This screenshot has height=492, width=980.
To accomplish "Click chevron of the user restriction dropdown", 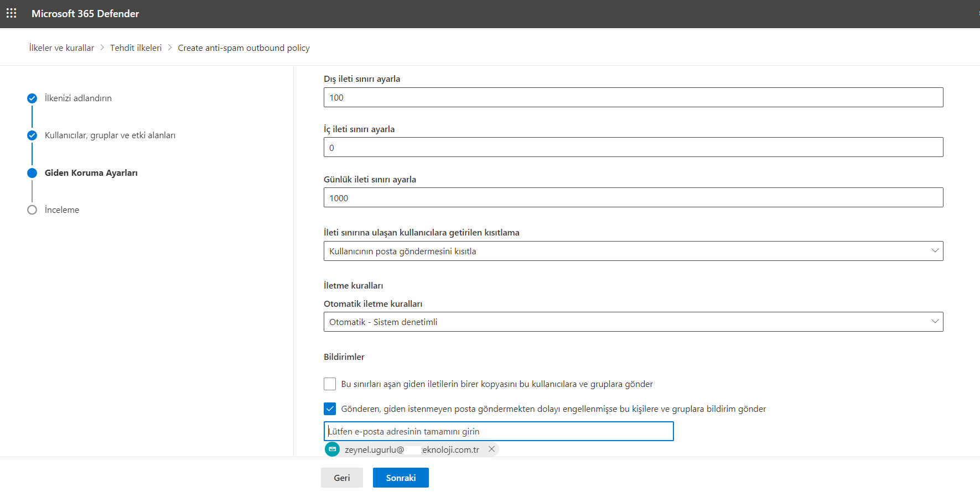I will (x=935, y=251).
